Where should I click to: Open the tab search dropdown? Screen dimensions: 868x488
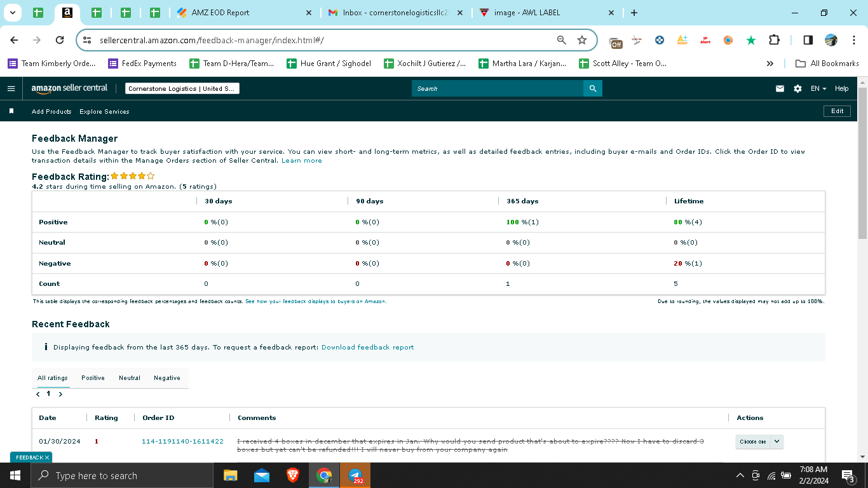(12, 13)
